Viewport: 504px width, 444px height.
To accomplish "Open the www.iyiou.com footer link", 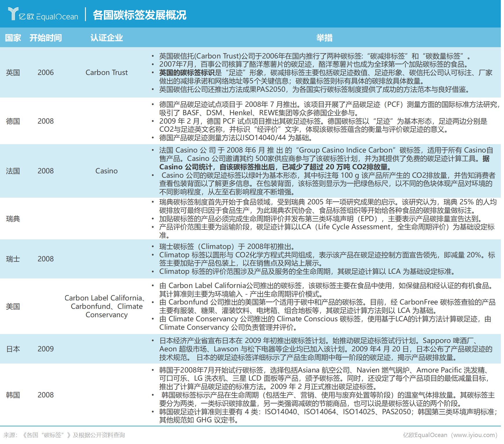I will [x=474, y=435].
